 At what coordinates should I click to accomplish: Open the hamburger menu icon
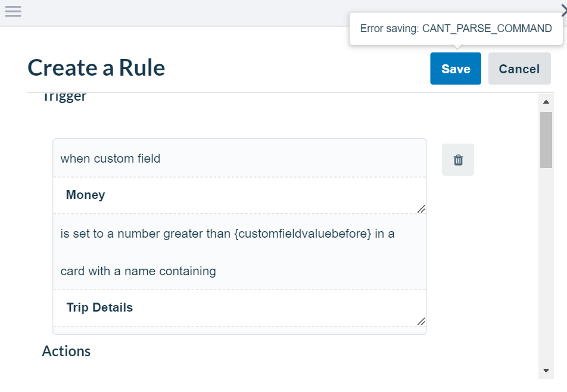pos(13,11)
